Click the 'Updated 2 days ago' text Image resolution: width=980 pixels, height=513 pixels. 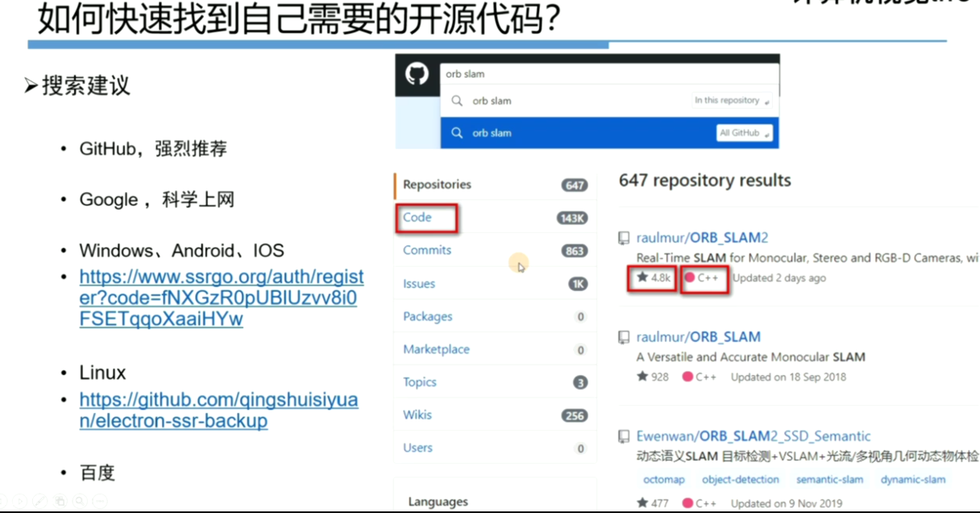point(779,278)
